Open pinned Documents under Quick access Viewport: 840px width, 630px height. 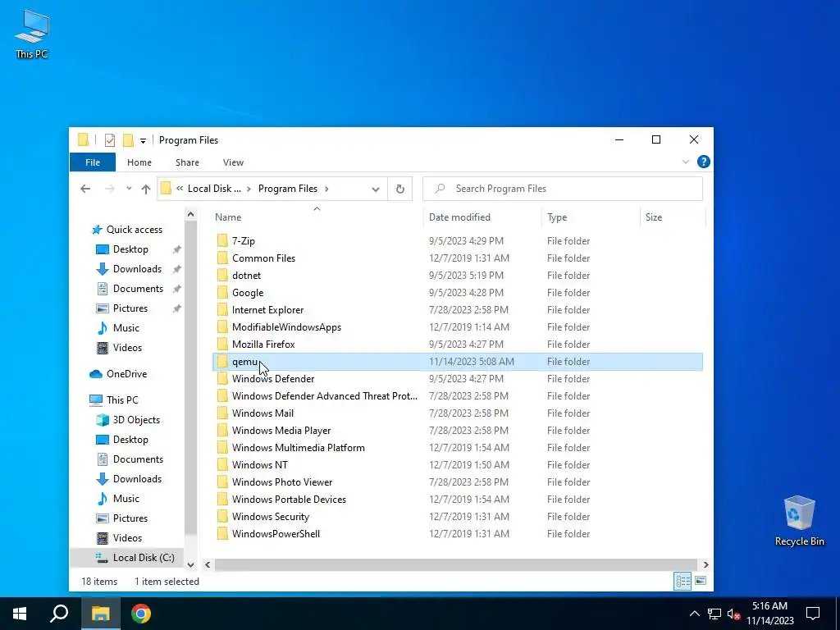coord(138,288)
